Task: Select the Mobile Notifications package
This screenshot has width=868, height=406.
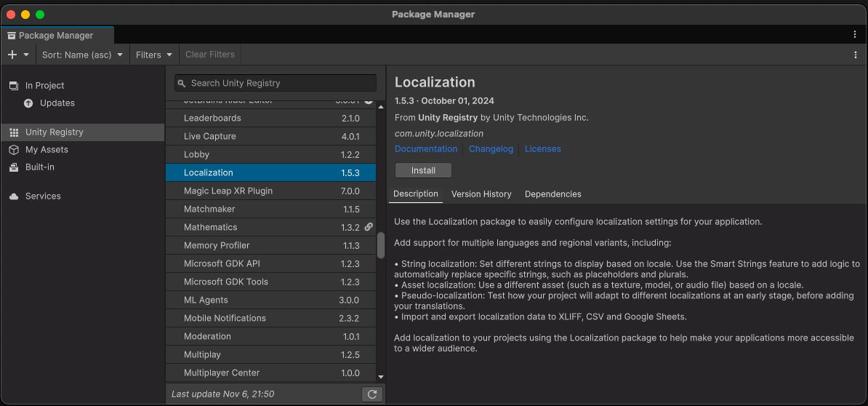Action: click(x=270, y=318)
